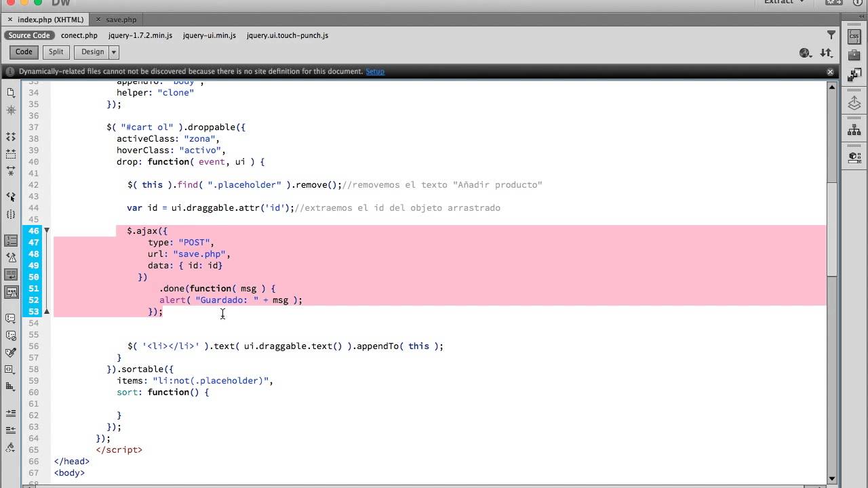Click the vertical scrollbar thumb
This screenshot has height=488, width=868.
[x=832, y=229]
